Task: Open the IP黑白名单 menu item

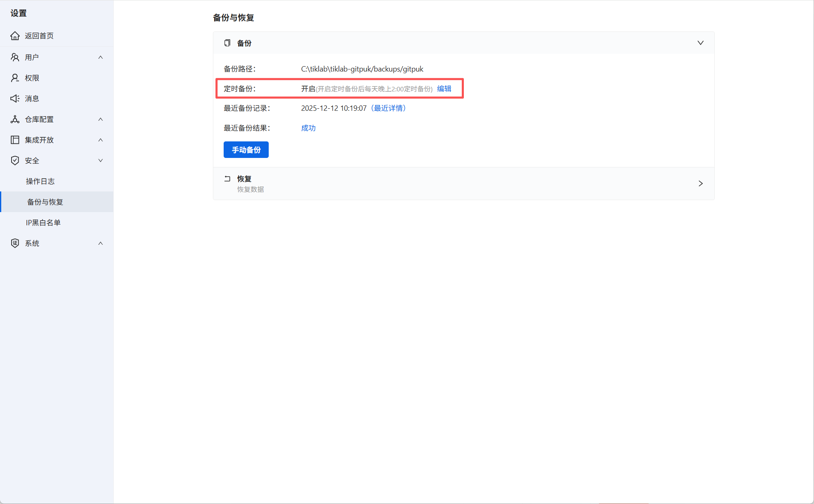Action: point(43,222)
